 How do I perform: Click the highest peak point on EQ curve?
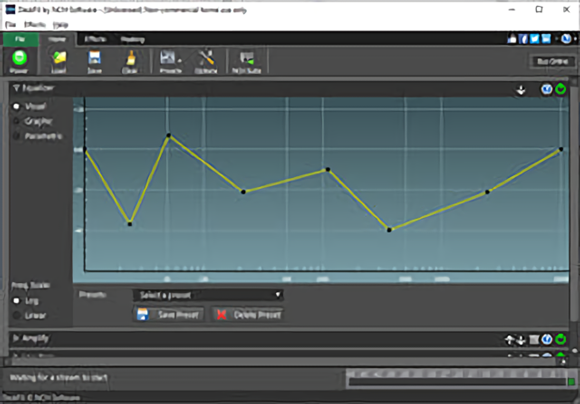click(169, 135)
